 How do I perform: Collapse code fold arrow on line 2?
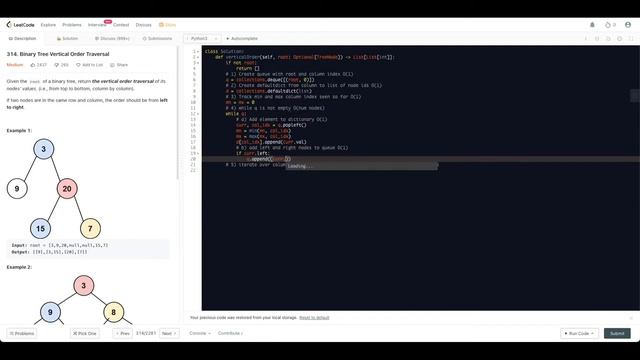[198, 57]
